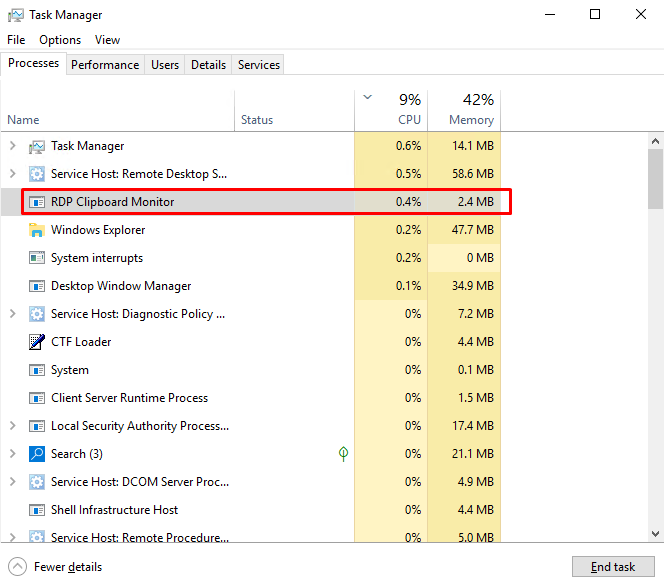Click the Client Server Runtime Process icon
Screen dimensions: 664x588
(x=37, y=398)
